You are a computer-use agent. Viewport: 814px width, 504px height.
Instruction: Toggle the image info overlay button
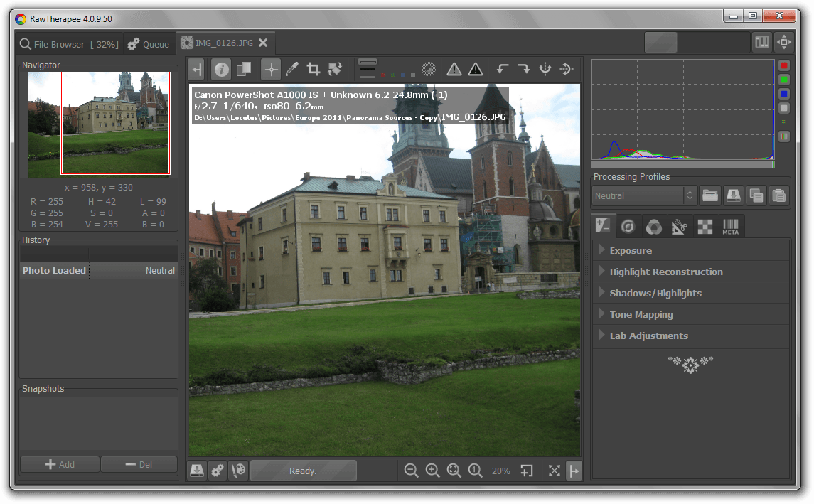(222, 69)
